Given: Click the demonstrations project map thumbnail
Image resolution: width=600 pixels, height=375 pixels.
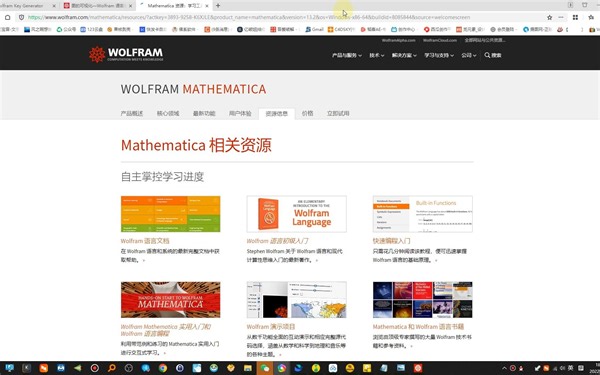Looking at the screenshot, I should [297, 300].
